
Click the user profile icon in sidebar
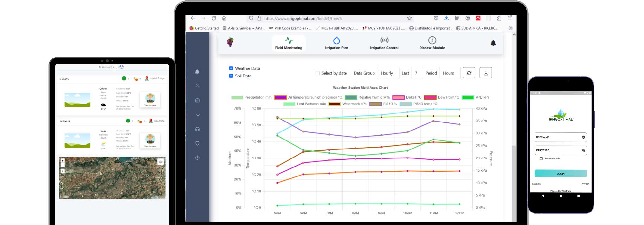(197, 86)
